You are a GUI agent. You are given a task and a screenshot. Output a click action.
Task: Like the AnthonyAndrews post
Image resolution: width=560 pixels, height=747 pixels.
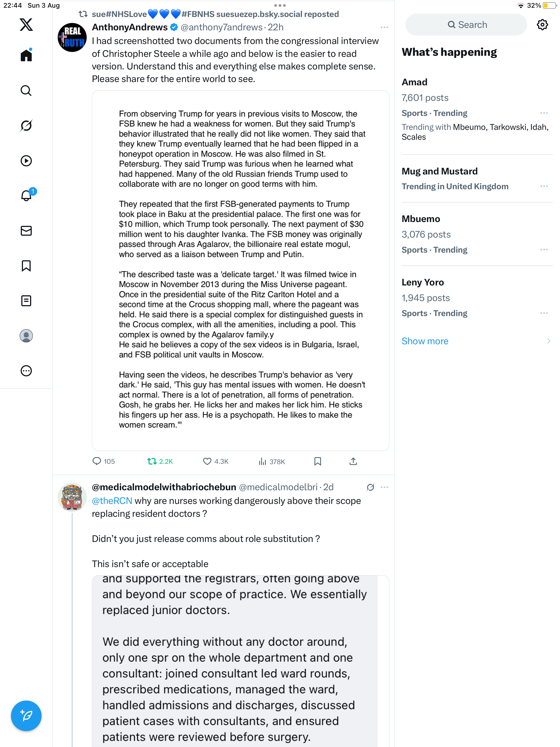pyautogui.click(x=207, y=461)
